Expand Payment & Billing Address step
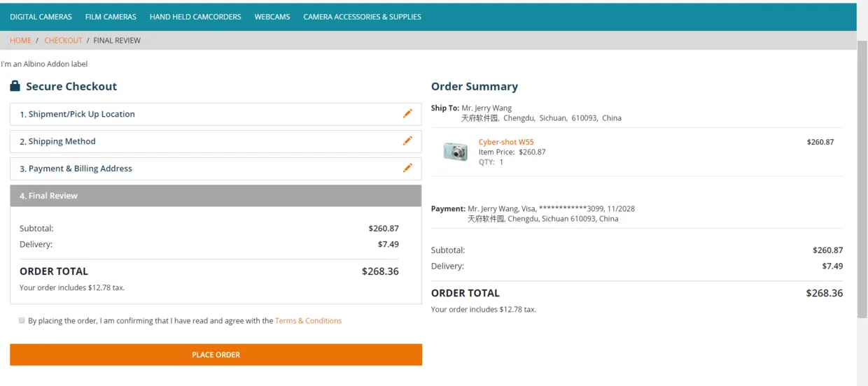 [216, 169]
